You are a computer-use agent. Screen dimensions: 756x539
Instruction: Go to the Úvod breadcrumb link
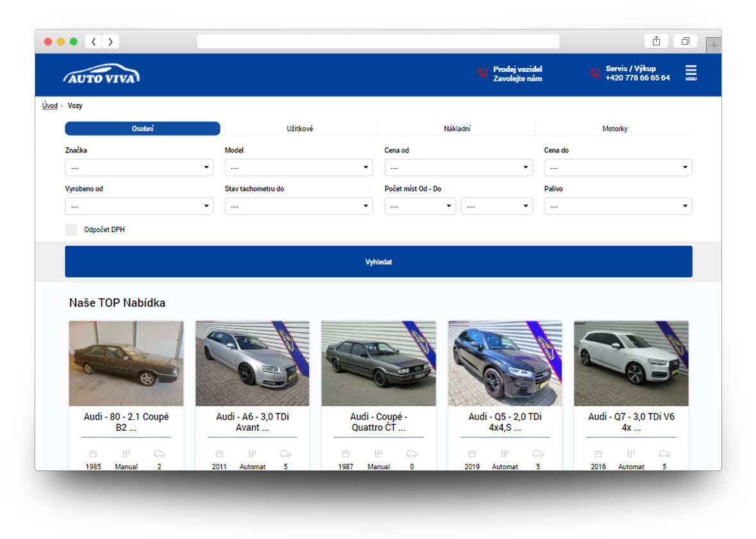click(x=50, y=106)
